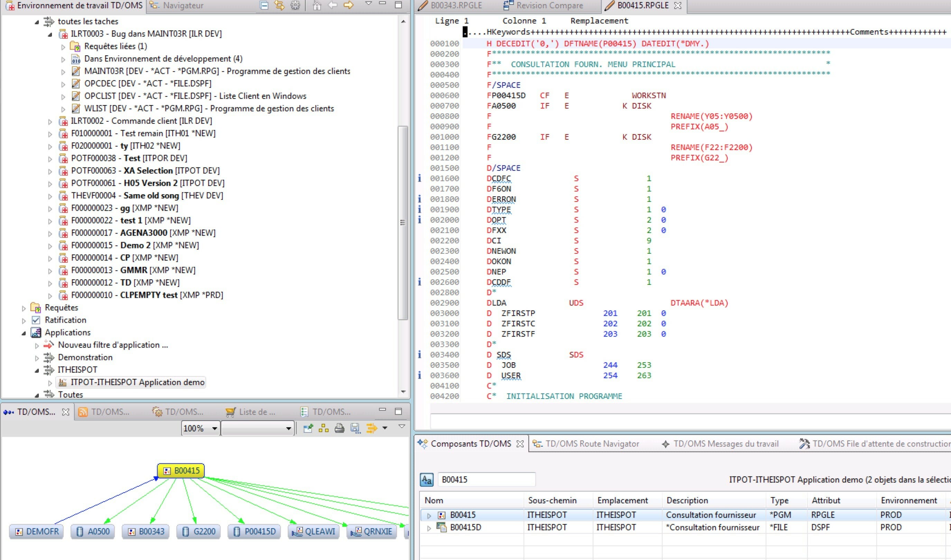The width and height of the screenshot is (951, 560).
Task: Select task F010000001 Test remain
Action: [x=137, y=133]
